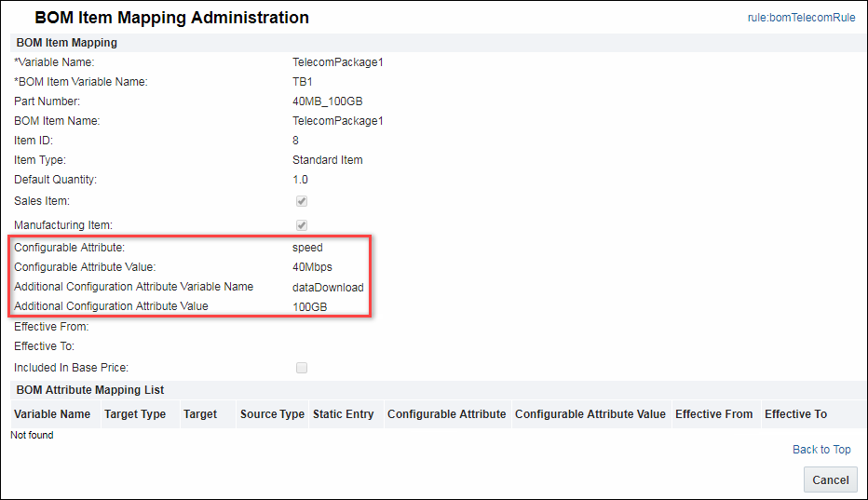Select the Configurable Attribute column header
This screenshot has width=868, height=500.
447,414
